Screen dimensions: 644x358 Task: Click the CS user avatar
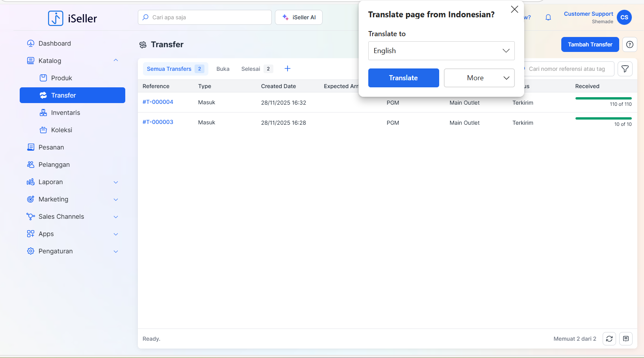coord(624,17)
